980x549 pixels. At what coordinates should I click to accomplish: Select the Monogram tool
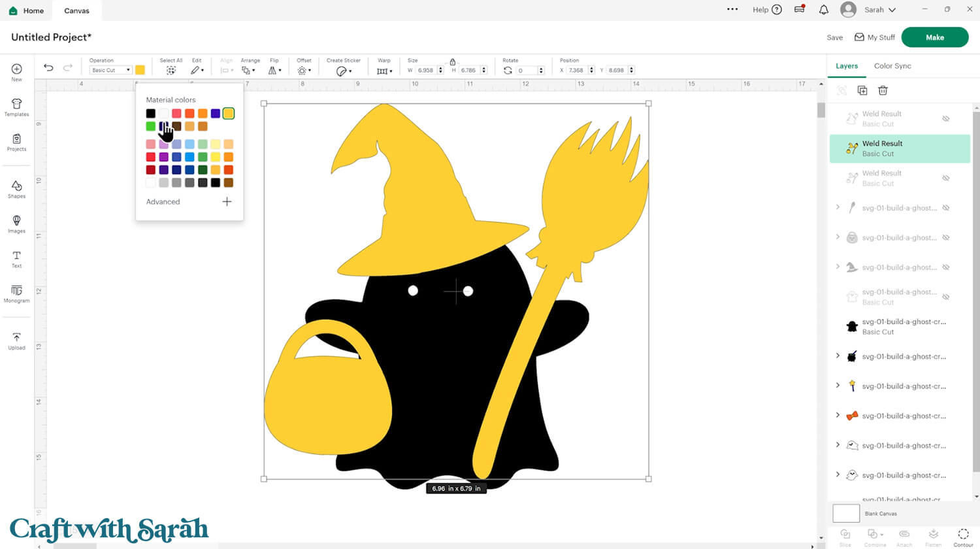pos(16,293)
